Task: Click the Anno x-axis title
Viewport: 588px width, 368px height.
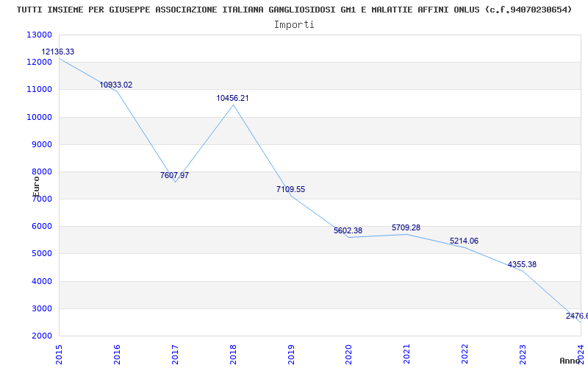Action: coord(570,361)
